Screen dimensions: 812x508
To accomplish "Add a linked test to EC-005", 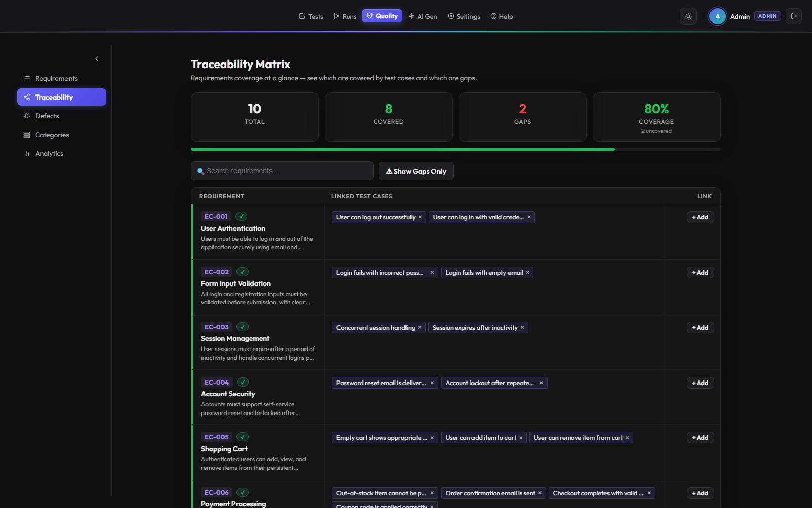I will coord(700,438).
